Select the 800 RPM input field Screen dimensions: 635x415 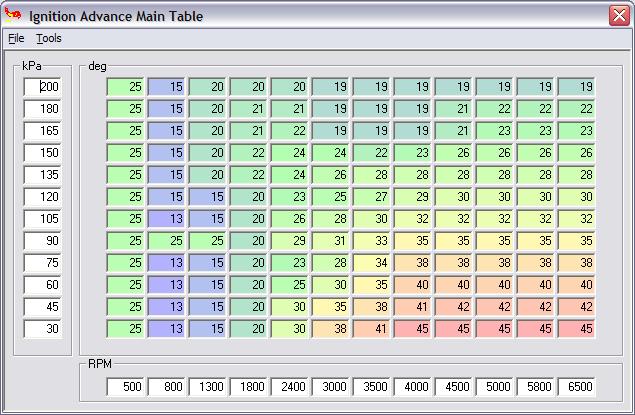pos(166,387)
